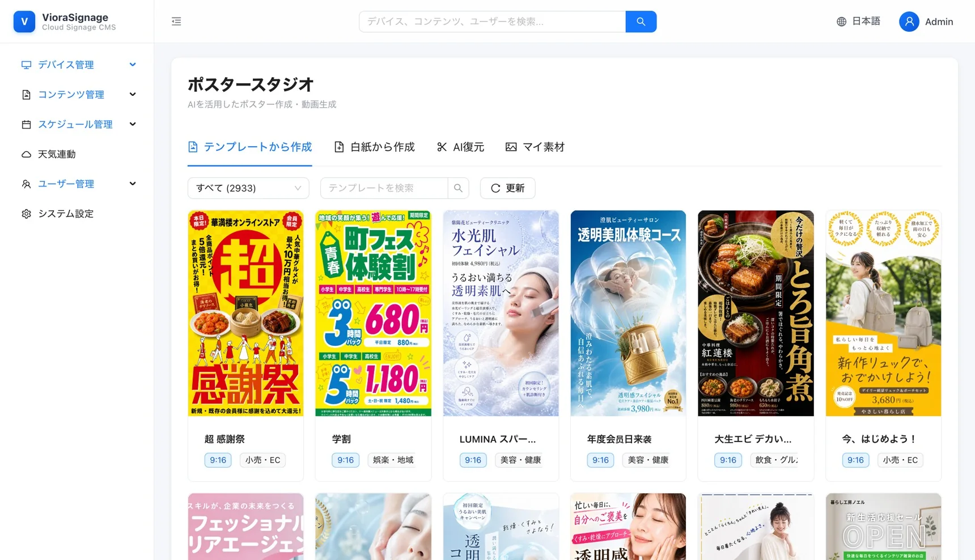Click the globe language icon
The width and height of the screenshot is (975, 560).
click(841, 22)
